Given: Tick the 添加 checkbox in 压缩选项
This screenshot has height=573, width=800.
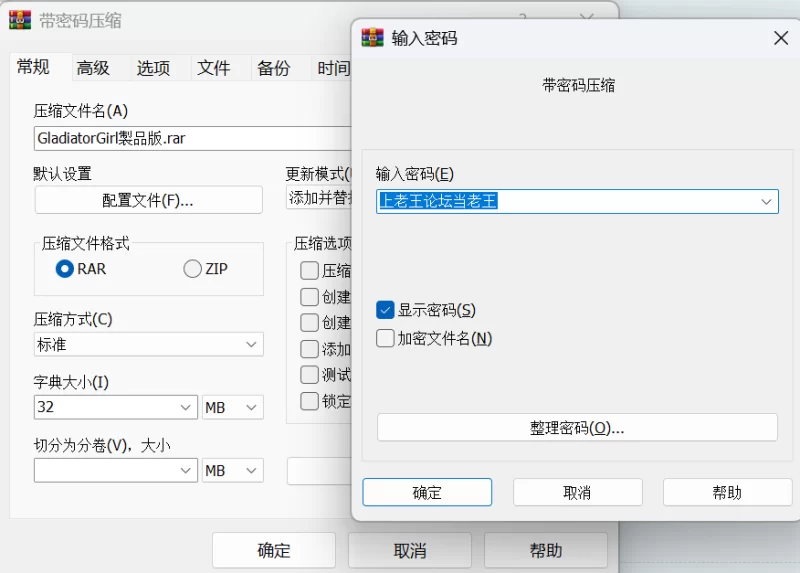Looking at the screenshot, I should (309, 349).
